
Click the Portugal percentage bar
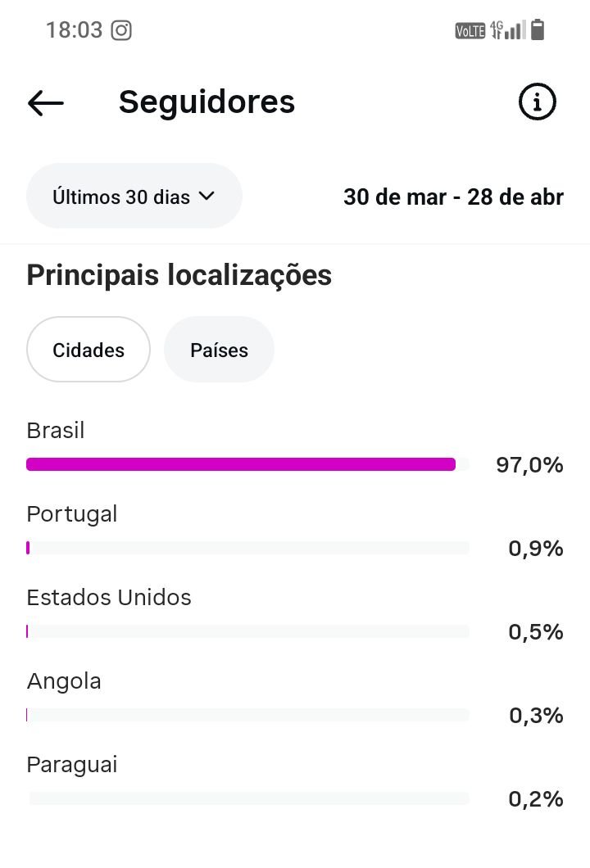click(x=247, y=548)
